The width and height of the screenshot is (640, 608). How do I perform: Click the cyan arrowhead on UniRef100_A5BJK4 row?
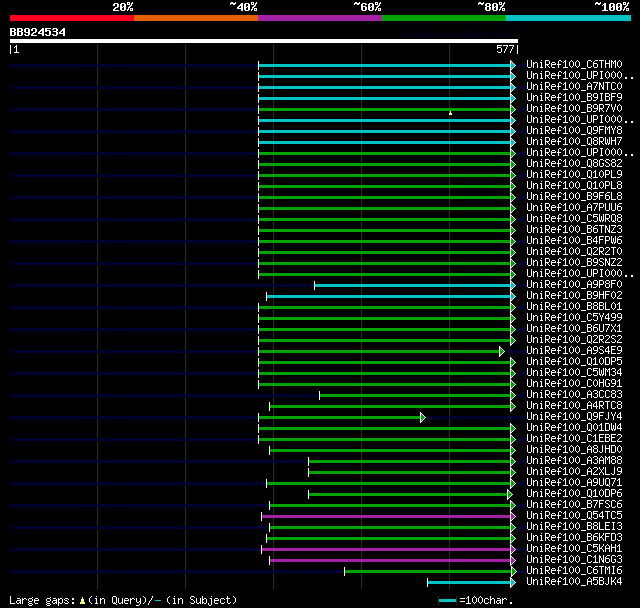pyautogui.click(x=513, y=583)
